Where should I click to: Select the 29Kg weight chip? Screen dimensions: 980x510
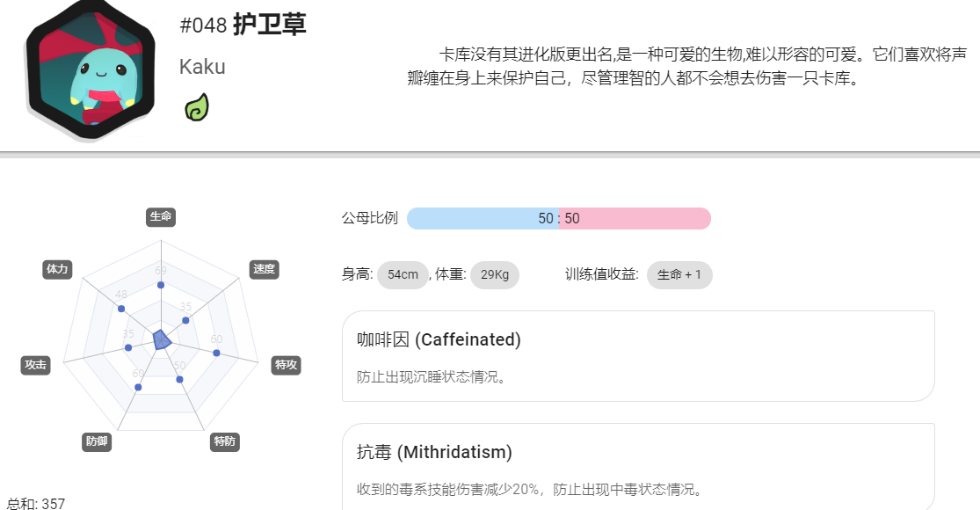click(x=494, y=275)
